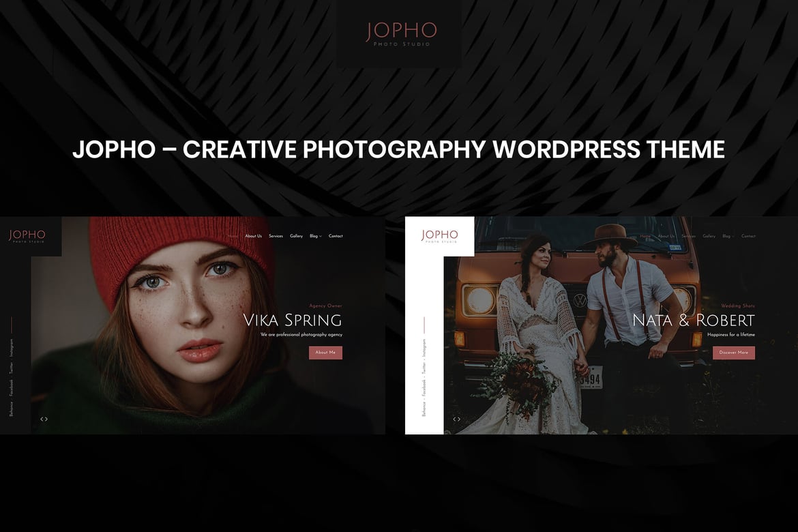The width and height of the screenshot is (798, 532).
Task: Open the Instagram link in the Nata & Robert demo sidebar
Action: pyautogui.click(x=424, y=348)
